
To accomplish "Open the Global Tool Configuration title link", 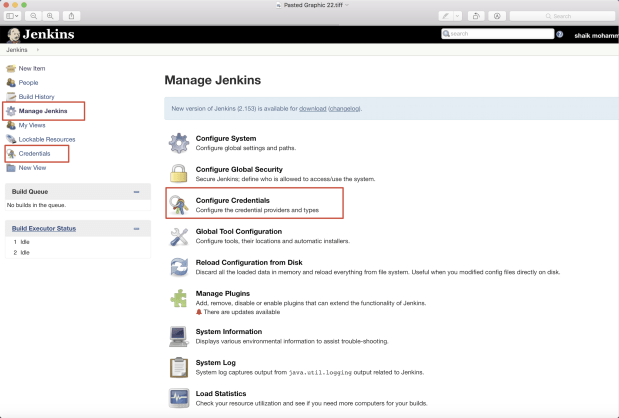I will point(239,231).
